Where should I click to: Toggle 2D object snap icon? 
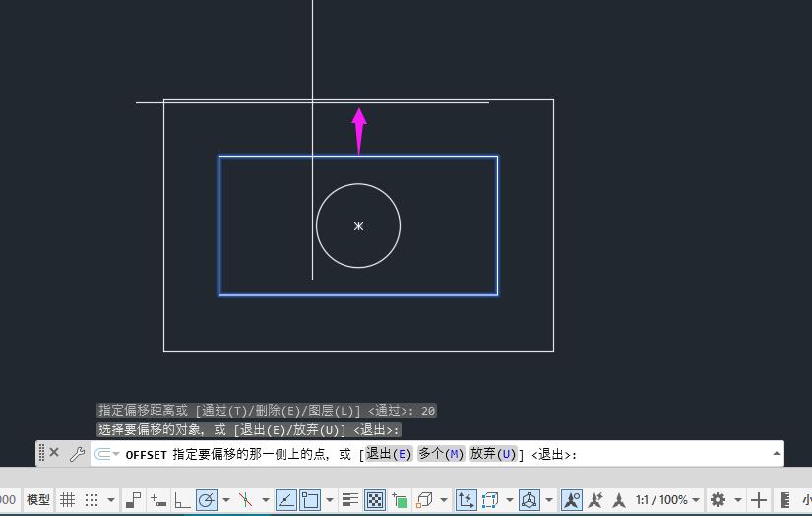[310, 500]
